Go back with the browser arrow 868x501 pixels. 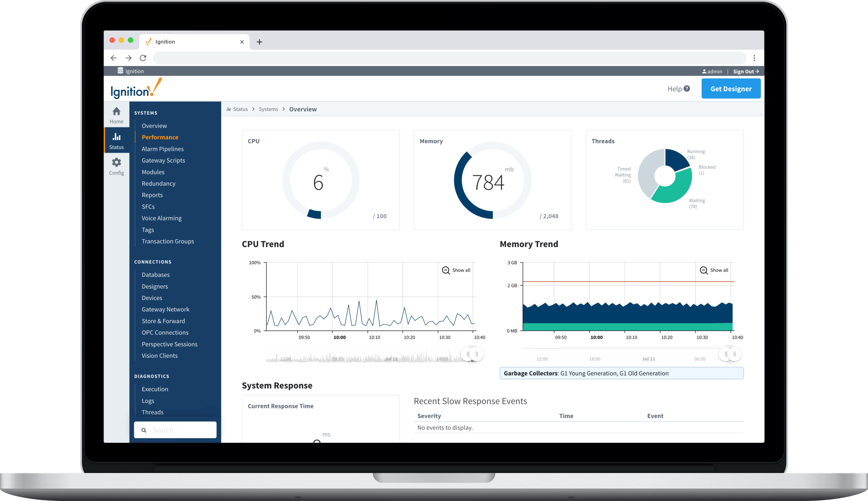tap(113, 58)
